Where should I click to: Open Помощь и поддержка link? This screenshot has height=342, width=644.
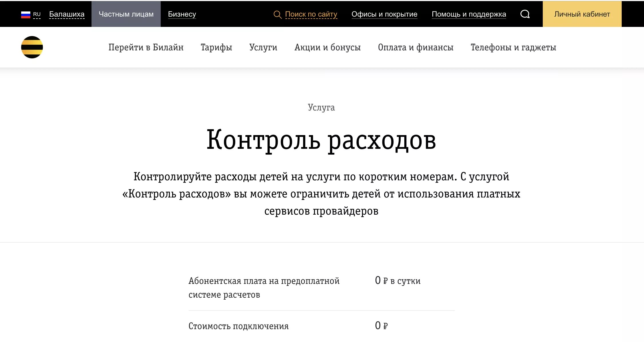[x=469, y=14]
